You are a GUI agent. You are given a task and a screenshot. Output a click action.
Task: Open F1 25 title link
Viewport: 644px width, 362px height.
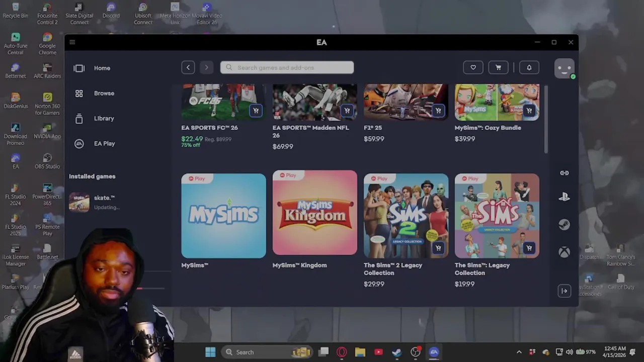373,128
